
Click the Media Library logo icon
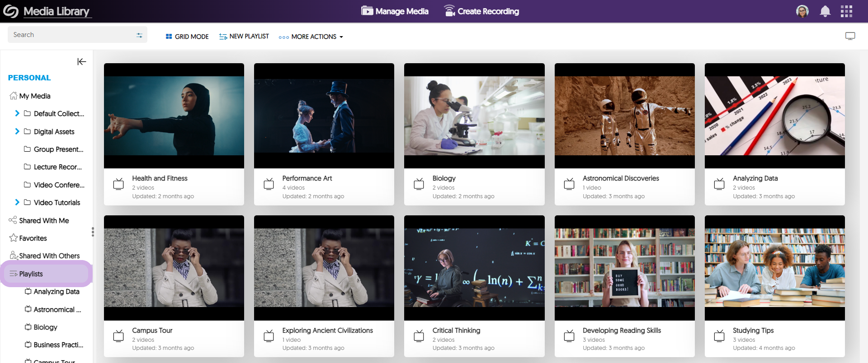pos(11,11)
